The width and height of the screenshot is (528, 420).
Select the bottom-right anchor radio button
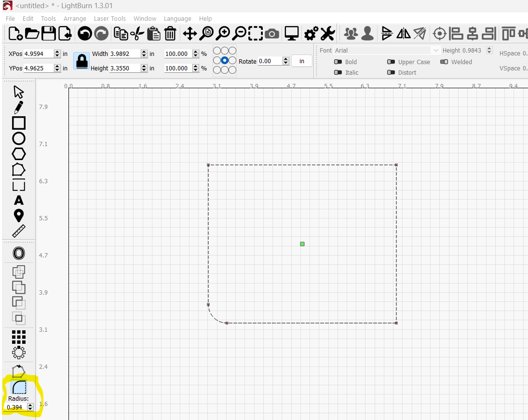click(232, 70)
